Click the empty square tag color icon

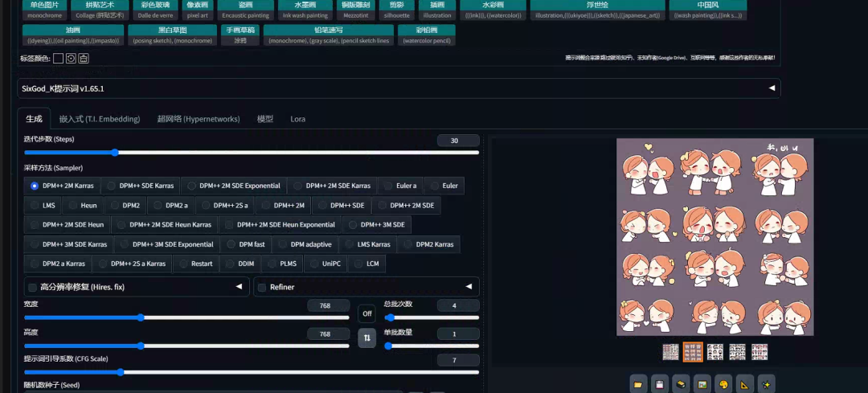(58, 58)
